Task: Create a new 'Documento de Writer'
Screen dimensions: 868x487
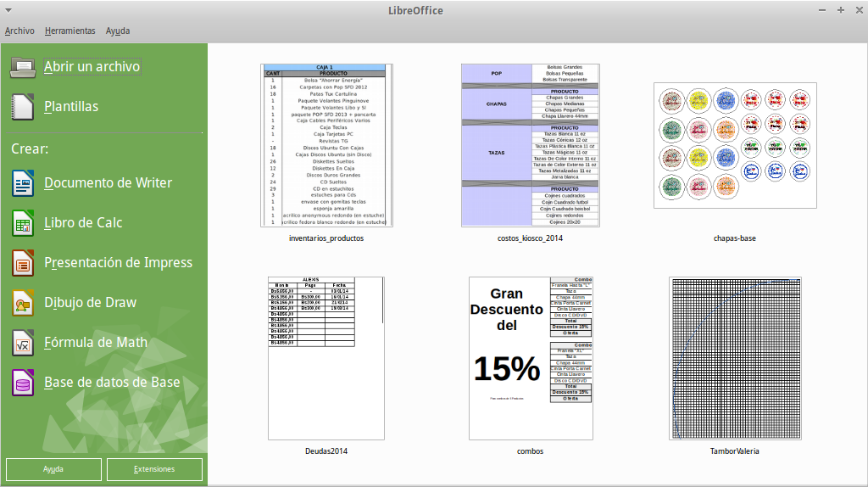Action: (x=108, y=182)
